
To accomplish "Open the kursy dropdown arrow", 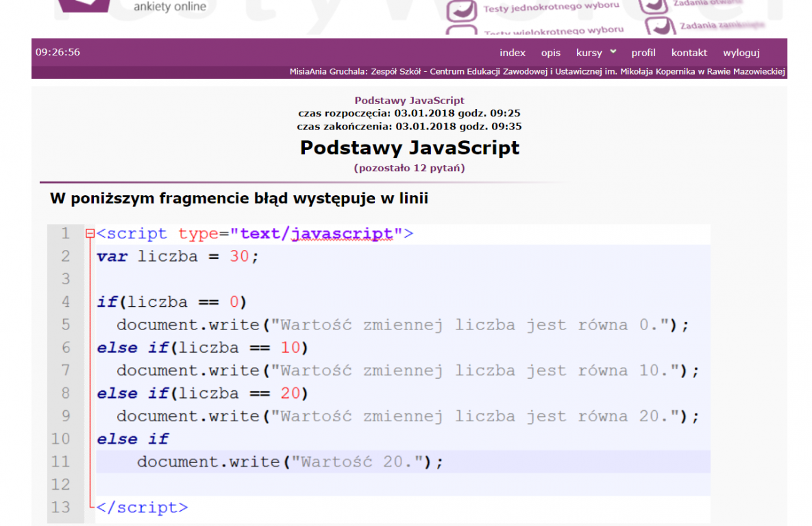I will [x=613, y=51].
